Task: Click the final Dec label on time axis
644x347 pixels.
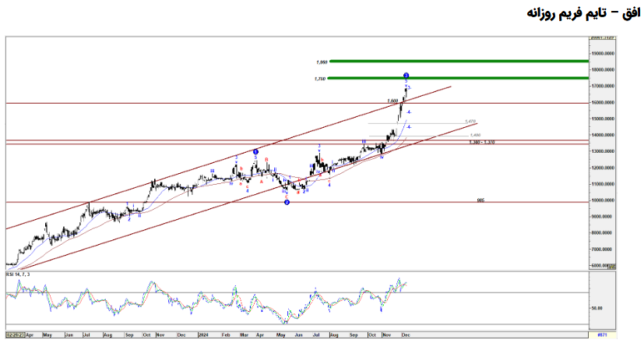Action: coord(405,334)
